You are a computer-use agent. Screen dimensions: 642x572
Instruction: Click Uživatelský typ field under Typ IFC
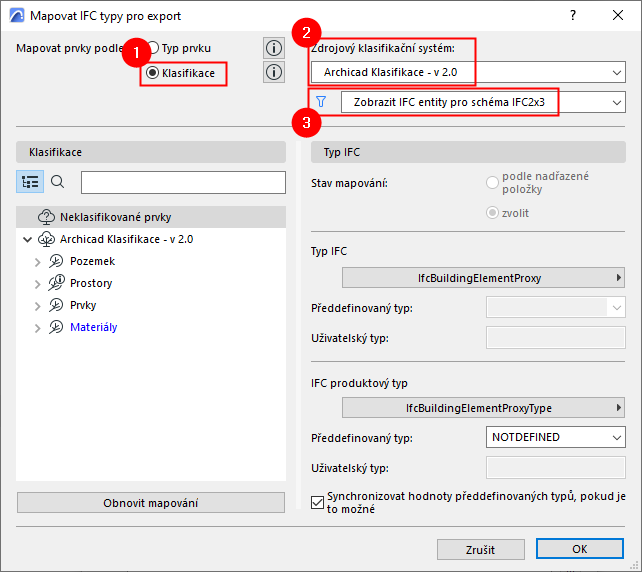coord(556,338)
